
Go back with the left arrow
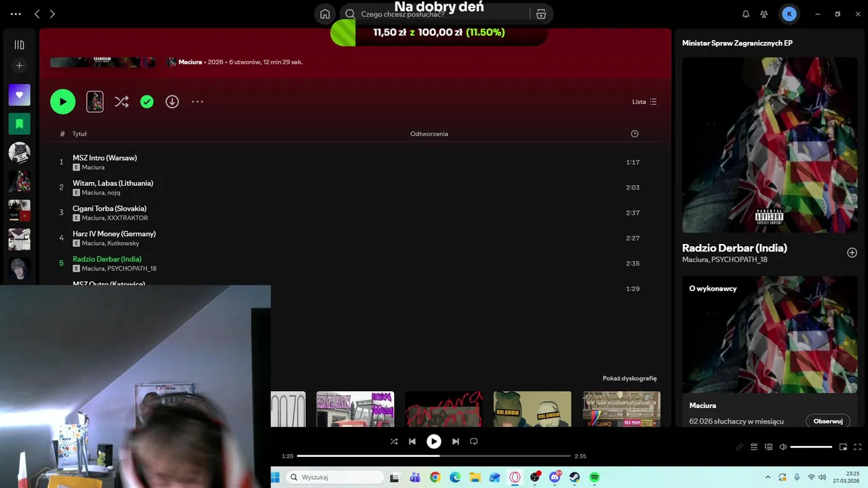tap(37, 14)
